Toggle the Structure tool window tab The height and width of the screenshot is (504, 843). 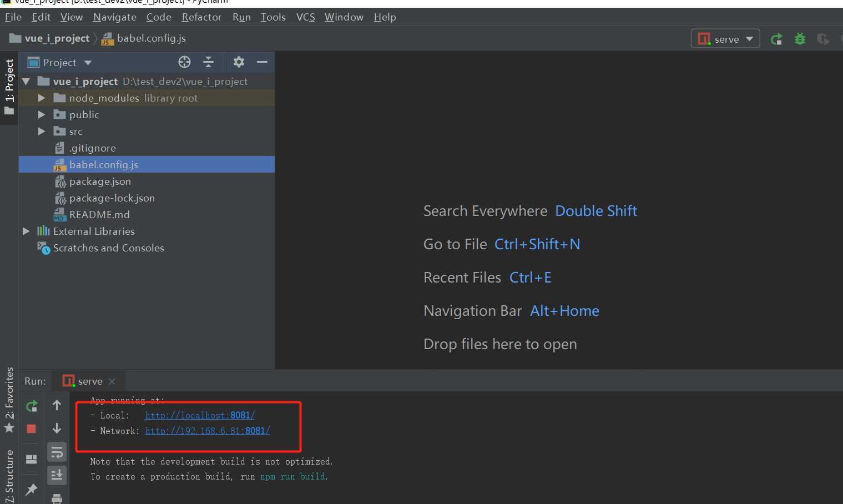coord(9,475)
